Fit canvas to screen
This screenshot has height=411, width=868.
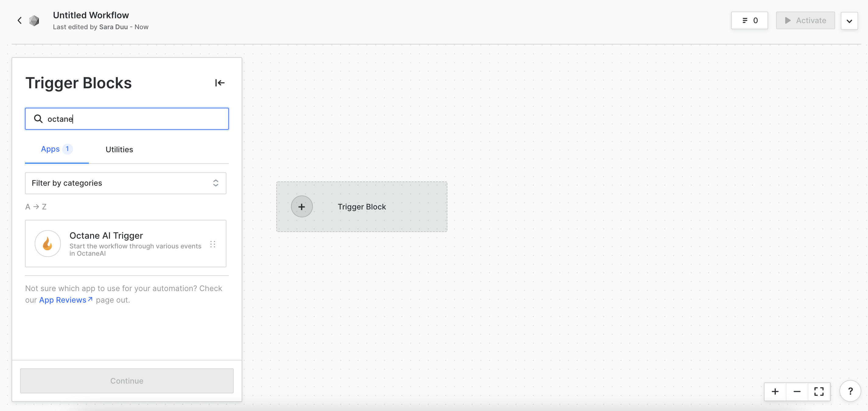click(x=819, y=392)
